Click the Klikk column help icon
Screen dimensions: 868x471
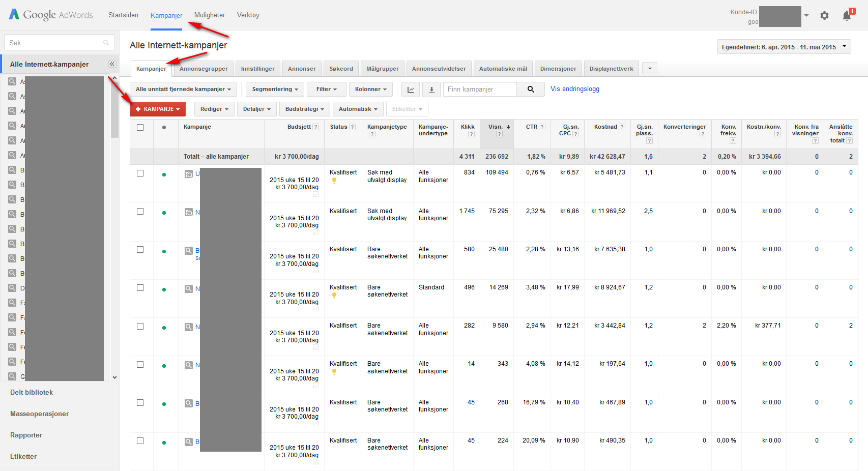tap(471, 134)
